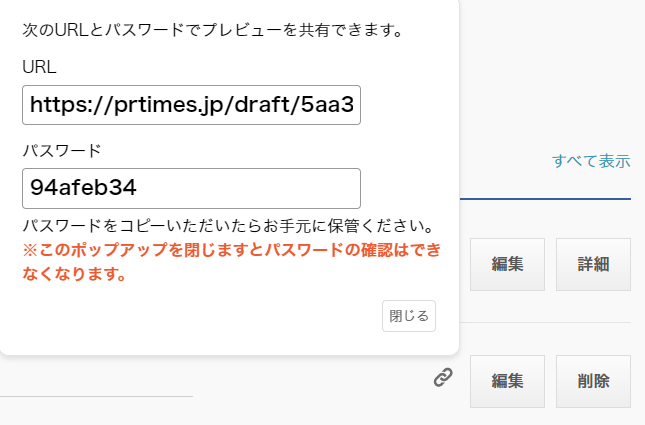This screenshot has width=645, height=425.
Task: Click the blue divider line under すべて表示
Action: pyautogui.click(x=545, y=199)
